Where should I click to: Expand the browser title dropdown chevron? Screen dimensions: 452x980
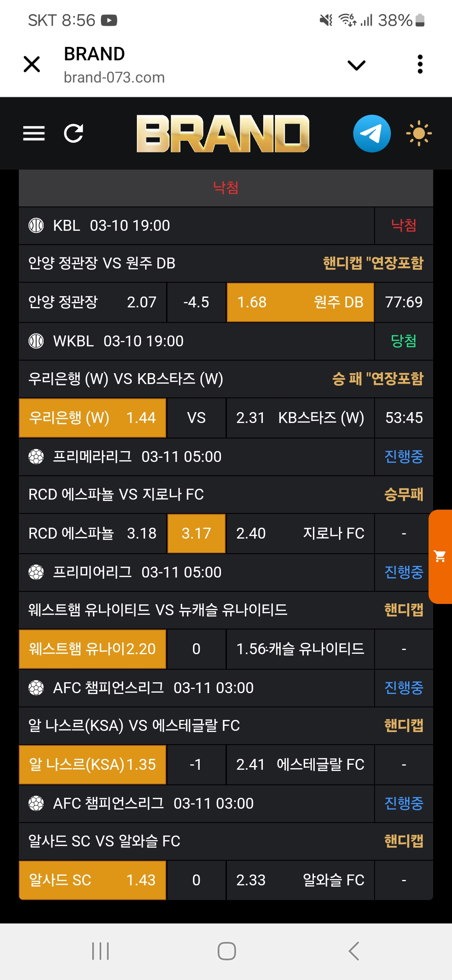356,65
